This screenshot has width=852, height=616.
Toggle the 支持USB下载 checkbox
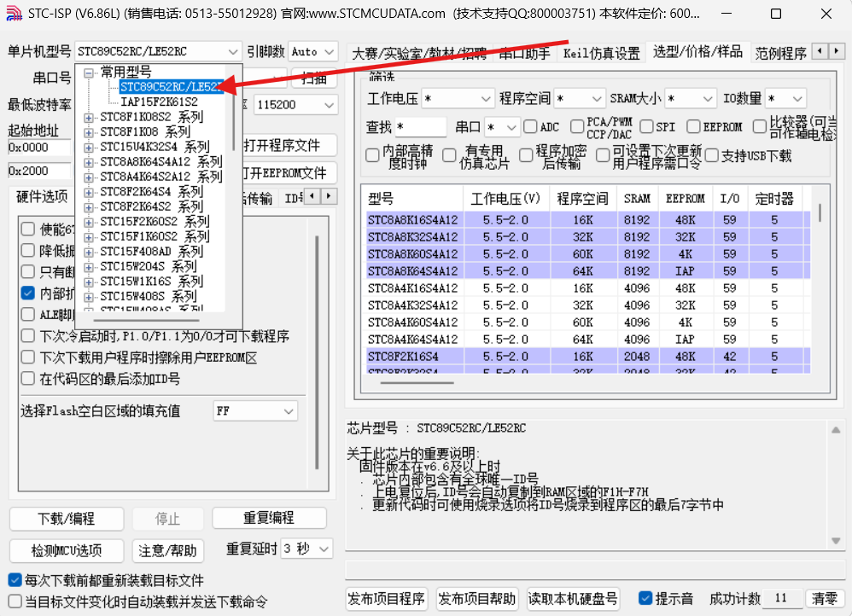711,156
